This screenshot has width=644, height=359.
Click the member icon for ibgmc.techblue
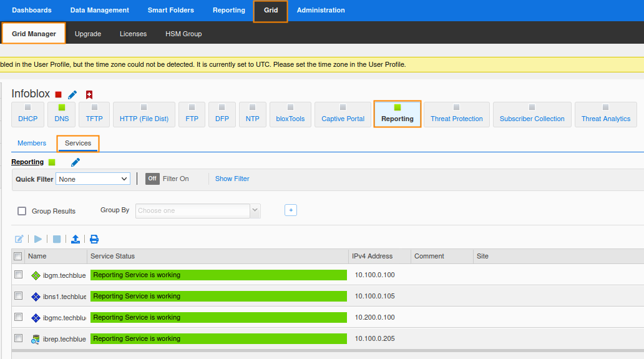[x=36, y=318]
